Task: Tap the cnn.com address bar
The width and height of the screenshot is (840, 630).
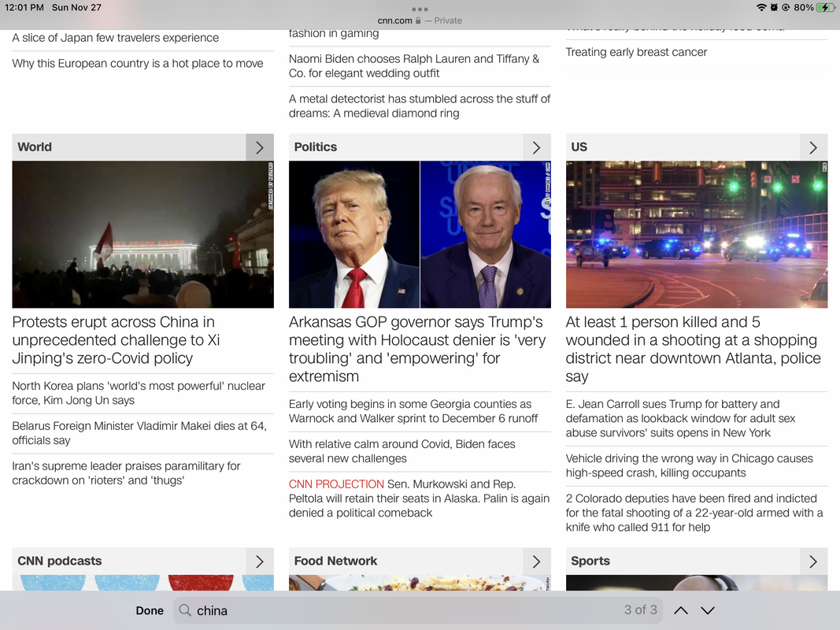Action: [x=420, y=20]
